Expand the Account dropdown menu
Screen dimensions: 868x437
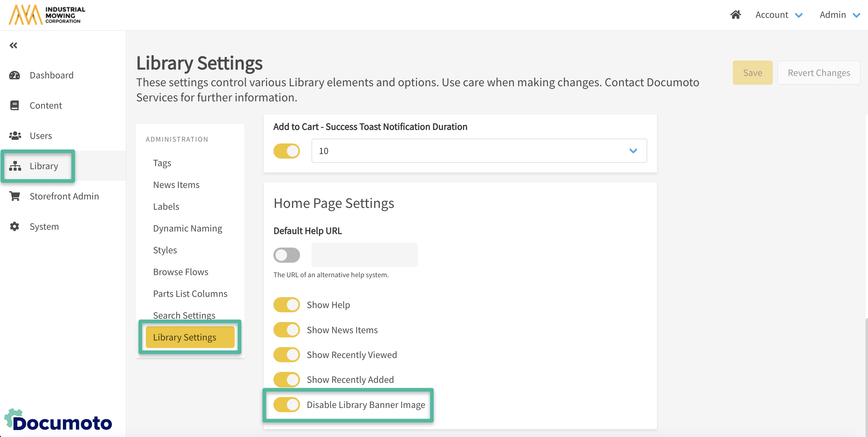pos(778,15)
